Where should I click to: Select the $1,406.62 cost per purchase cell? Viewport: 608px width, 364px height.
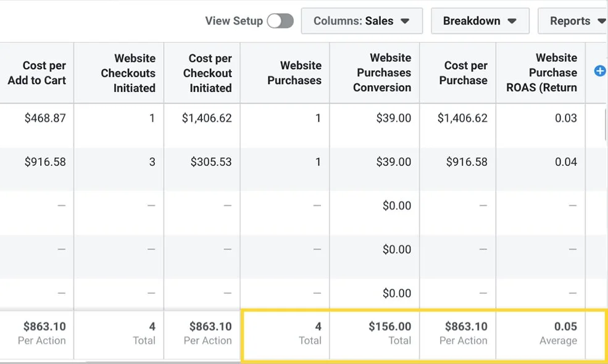click(462, 118)
